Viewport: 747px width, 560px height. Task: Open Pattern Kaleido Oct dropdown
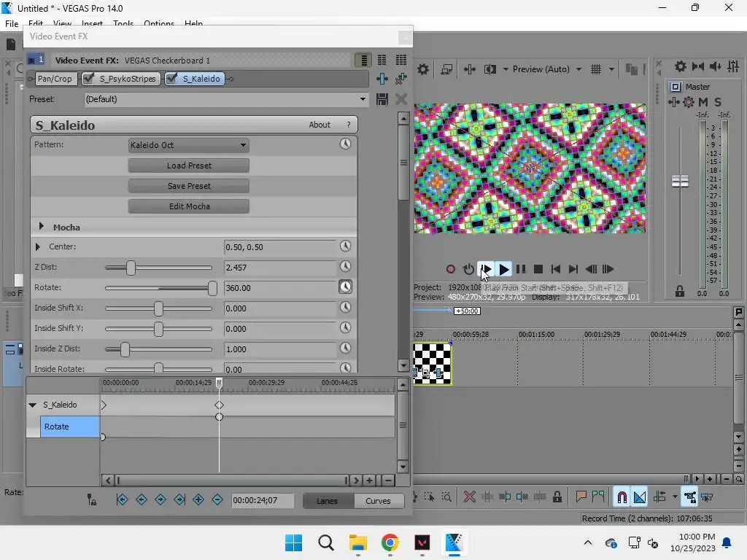[189, 145]
